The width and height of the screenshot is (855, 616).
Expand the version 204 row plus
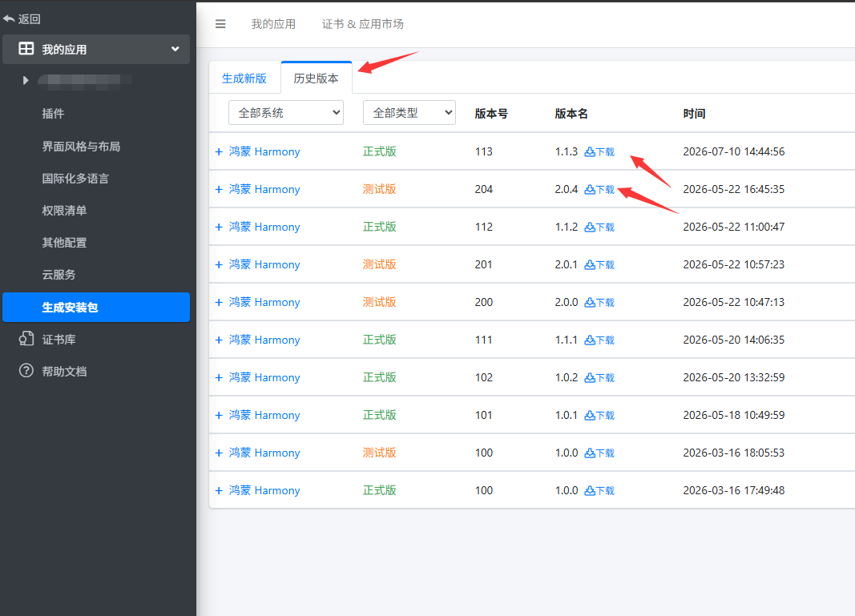219,189
